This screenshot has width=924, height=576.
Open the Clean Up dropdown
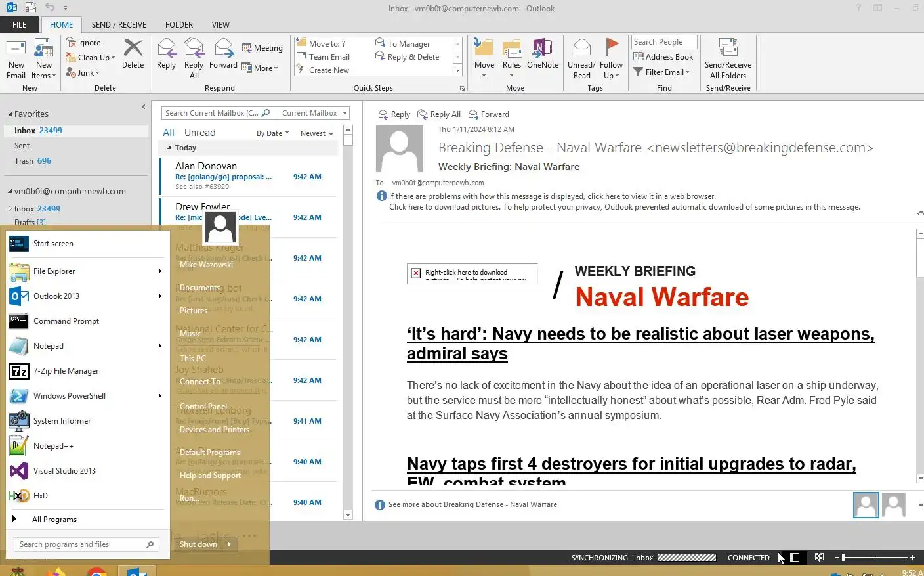pos(91,58)
